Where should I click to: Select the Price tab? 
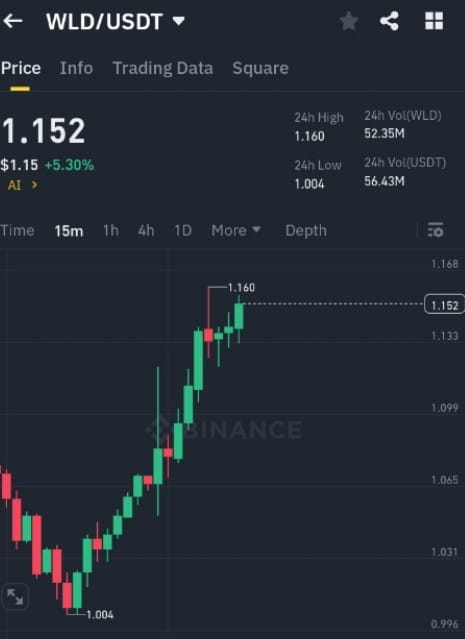click(x=20, y=68)
